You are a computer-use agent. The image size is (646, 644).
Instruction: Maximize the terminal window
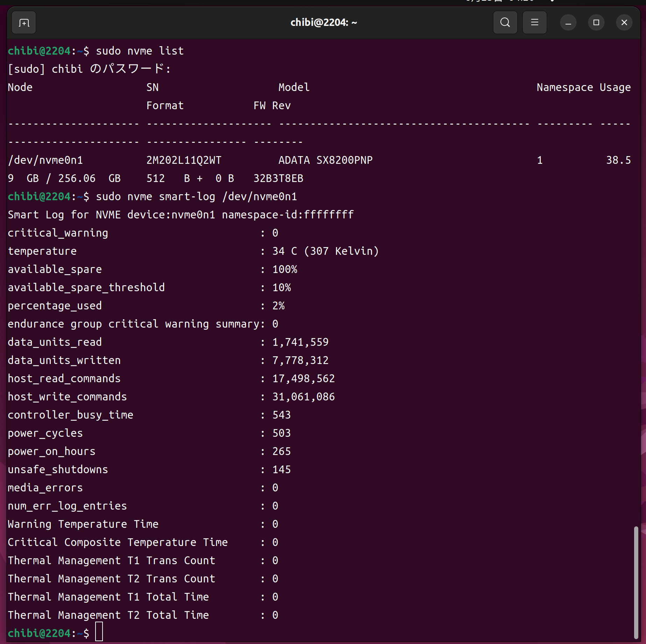point(596,23)
